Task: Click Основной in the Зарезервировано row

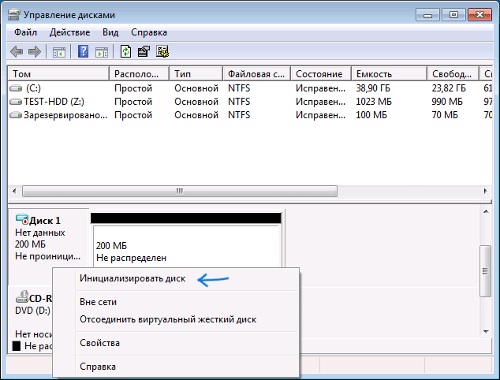Action: [x=196, y=115]
